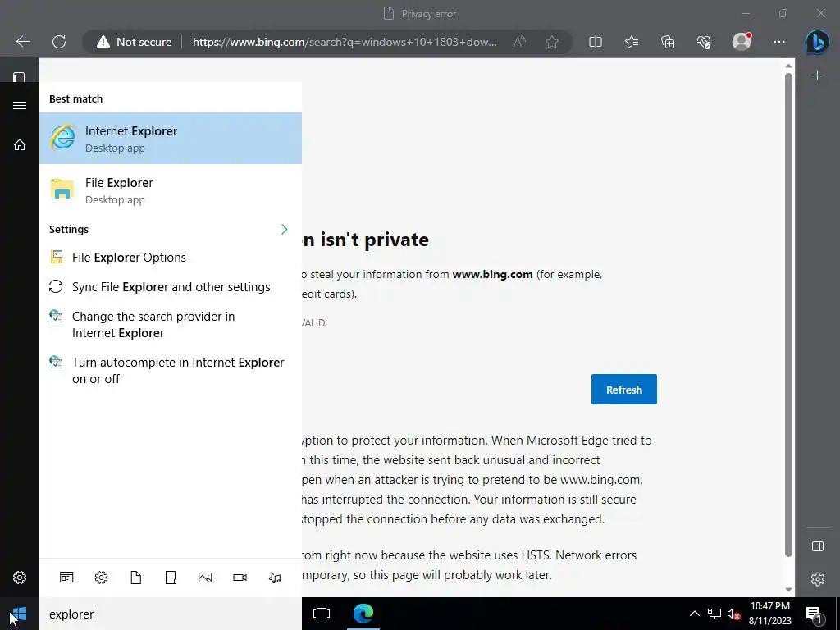Open Task View on the taskbar
Viewport: 840px width, 630px height.
click(322, 614)
